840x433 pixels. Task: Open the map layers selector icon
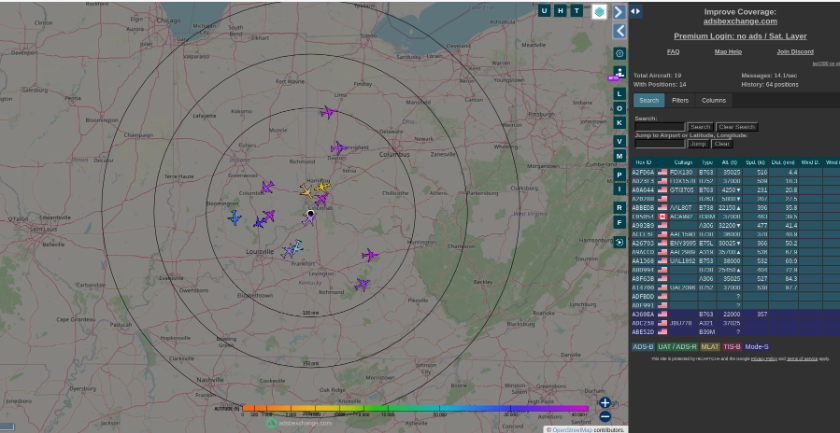(x=598, y=11)
